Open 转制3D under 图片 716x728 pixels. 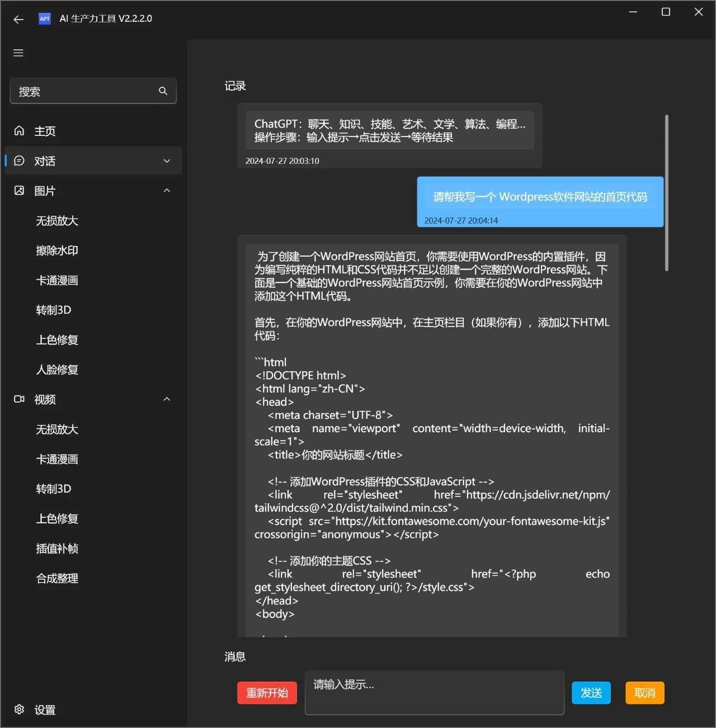[54, 310]
